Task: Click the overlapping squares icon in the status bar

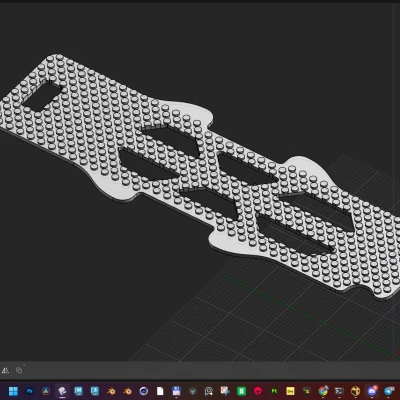Action: 19,370
